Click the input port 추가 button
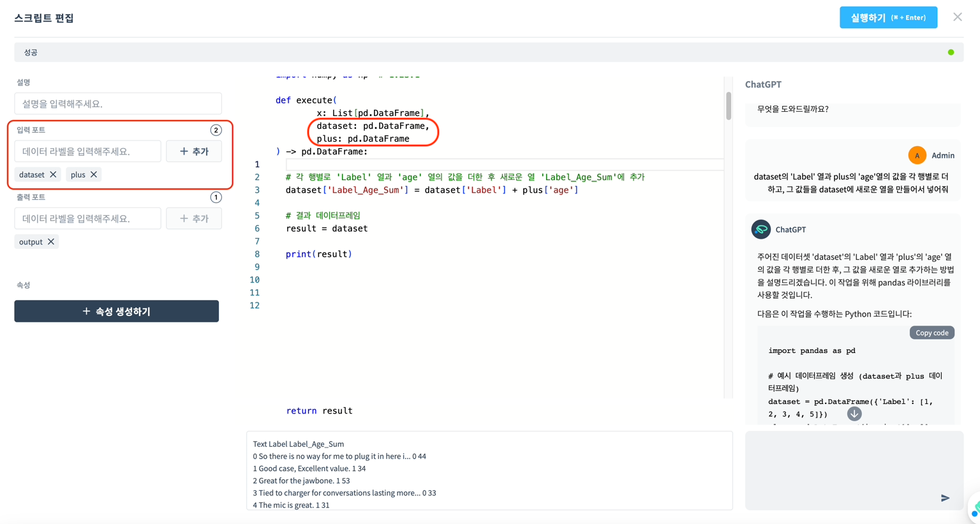The width and height of the screenshot is (980, 524). 194,151
